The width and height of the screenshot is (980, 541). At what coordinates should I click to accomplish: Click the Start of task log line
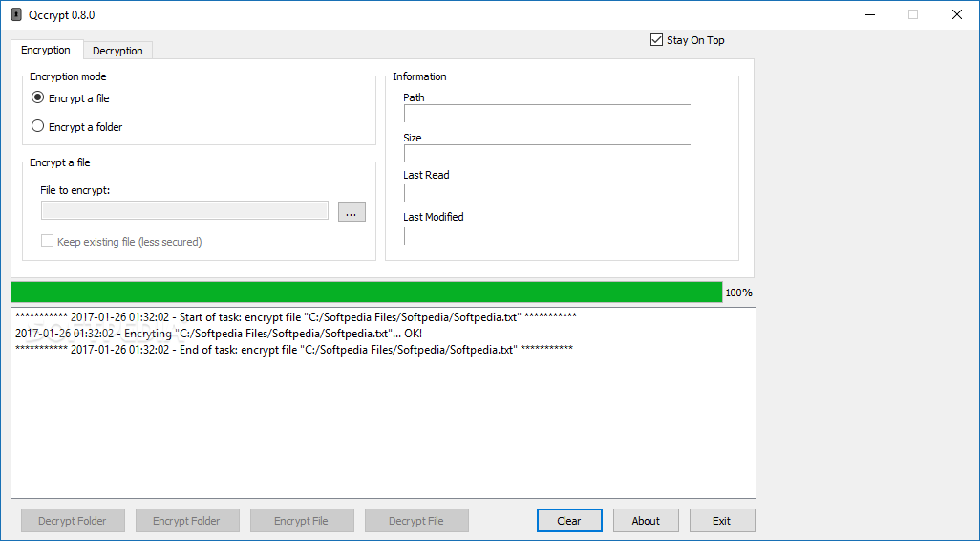tap(296, 317)
